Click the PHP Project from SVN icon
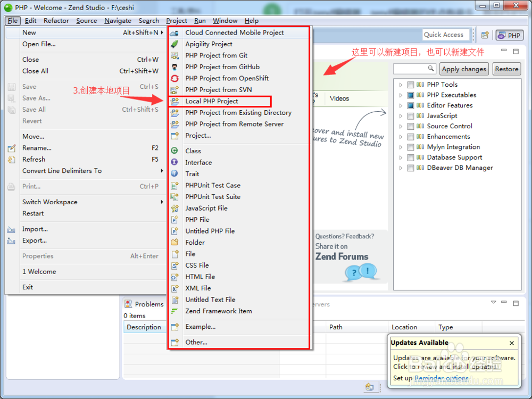The image size is (532, 399). coord(174,90)
